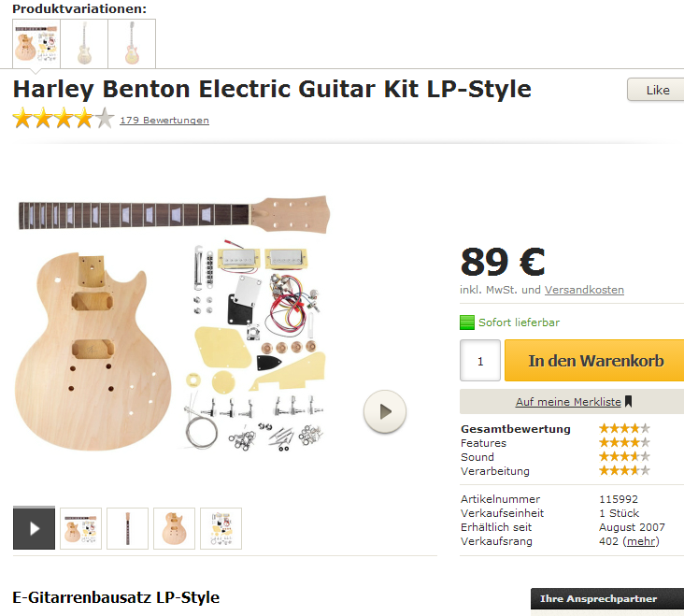This screenshot has height=616, width=684.
Task: Play the product video on main image
Action: (x=384, y=411)
